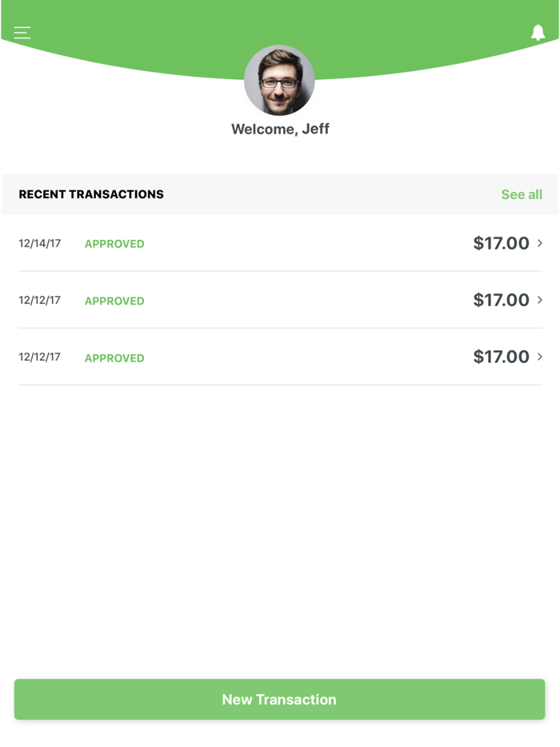This screenshot has width=560, height=747.
Task: Click the Welcome, Jeff greeting text
Action: (x=279, y=129)
